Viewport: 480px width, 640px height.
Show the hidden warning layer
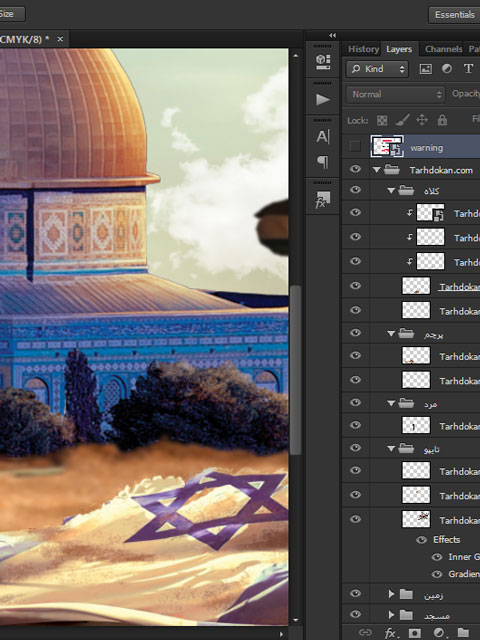point(355,147)
